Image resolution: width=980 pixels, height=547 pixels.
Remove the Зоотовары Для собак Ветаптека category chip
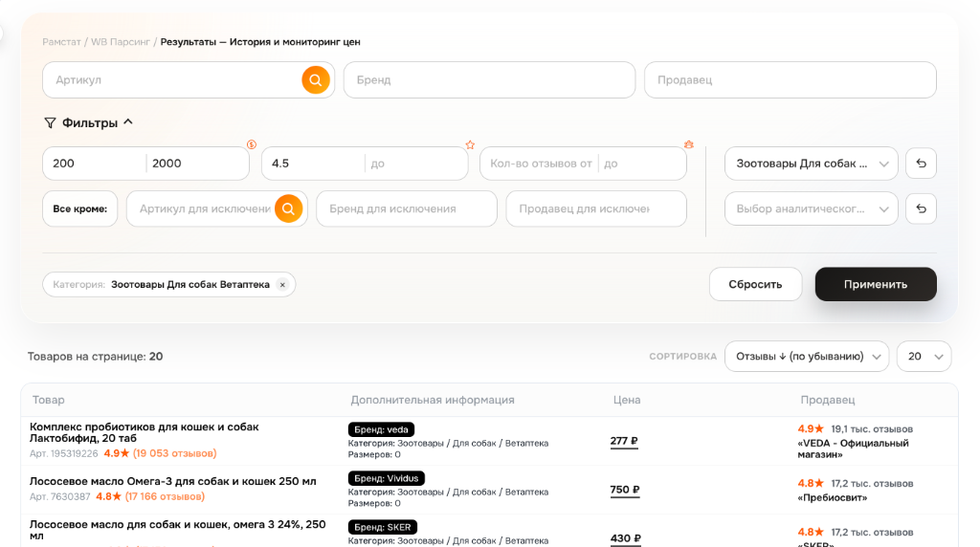pos(282,285)
